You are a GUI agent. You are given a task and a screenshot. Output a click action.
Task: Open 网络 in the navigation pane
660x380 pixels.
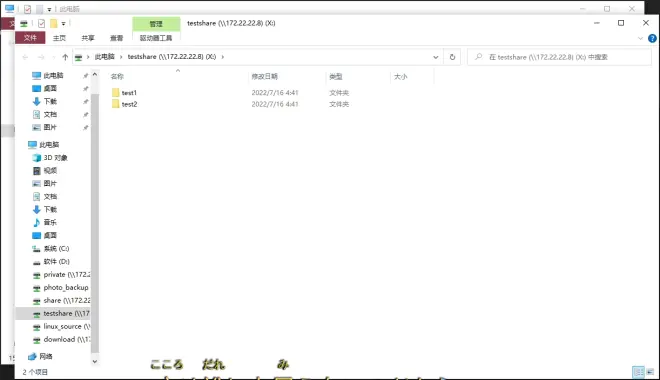coord(45,356)
